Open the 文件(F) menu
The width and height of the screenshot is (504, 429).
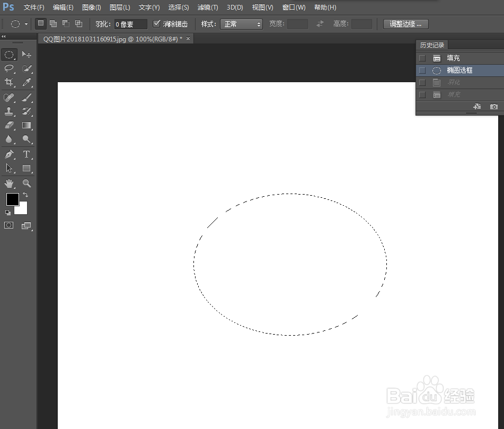[x=34, y=7]
